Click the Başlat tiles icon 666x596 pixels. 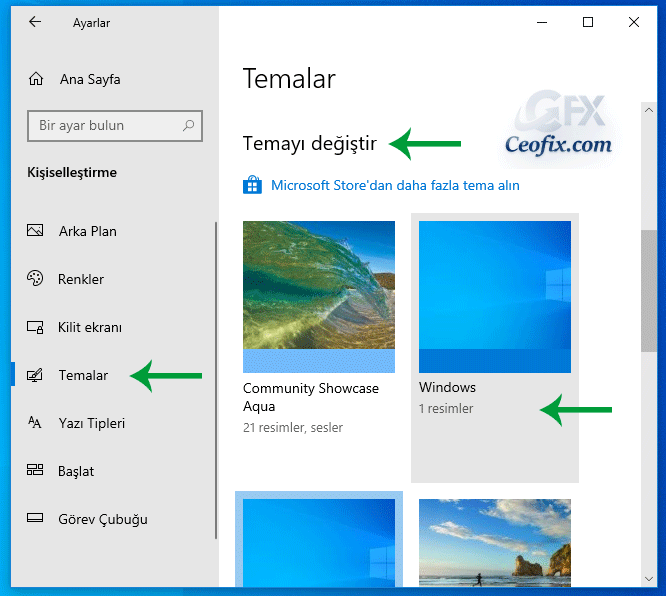point(35,470)
